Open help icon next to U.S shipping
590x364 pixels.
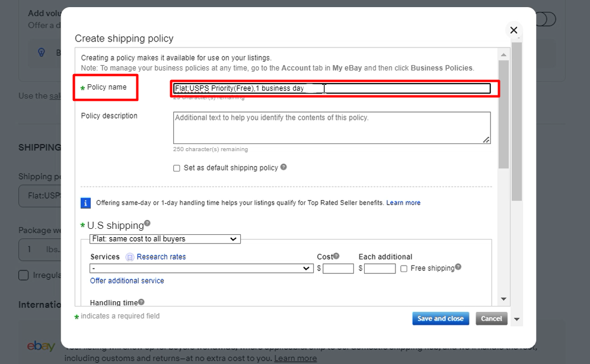pyautogui.click(x=147, y=223)
